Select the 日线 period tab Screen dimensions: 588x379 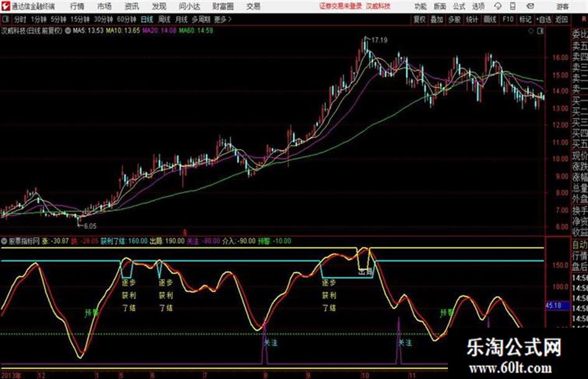[x=147, y=19]
